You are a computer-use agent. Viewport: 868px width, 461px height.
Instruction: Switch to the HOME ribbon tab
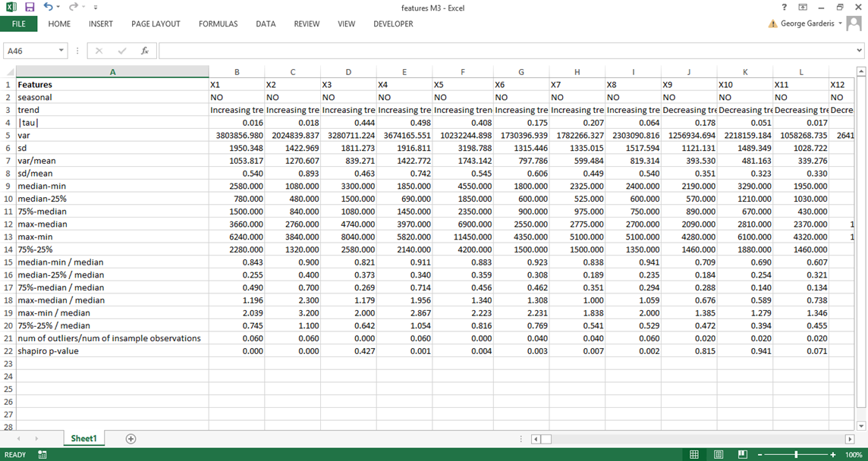coord(59,24)
